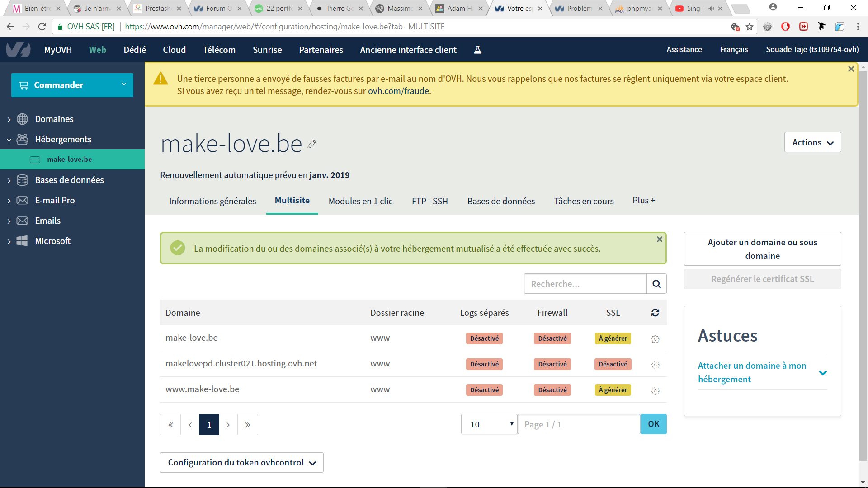Click Ajouter un domaine ou sous domaine
The width and height of the screenshot is (868, 488).
tap(762, 249)
